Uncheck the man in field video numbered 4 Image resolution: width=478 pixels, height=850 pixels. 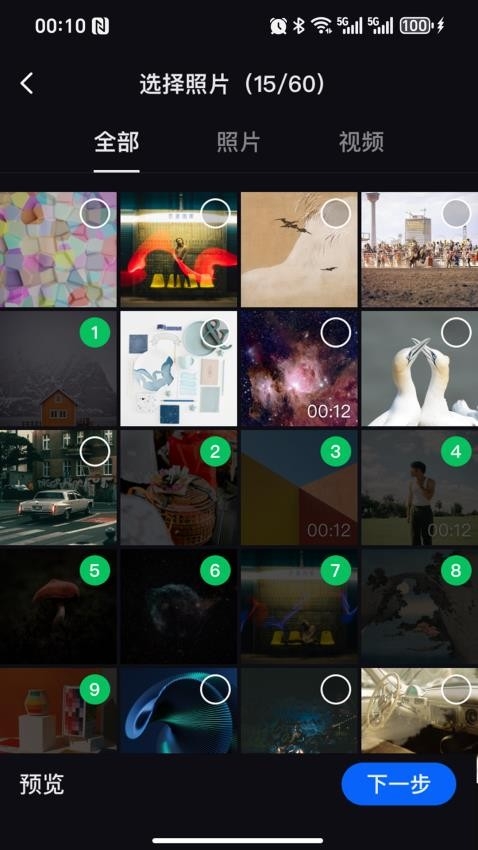456,452
